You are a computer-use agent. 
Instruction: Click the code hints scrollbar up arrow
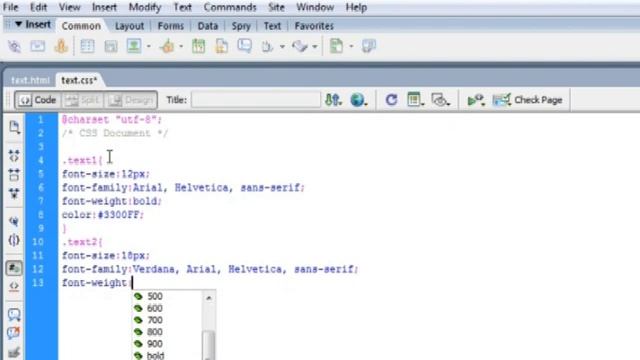click(209, 298)
